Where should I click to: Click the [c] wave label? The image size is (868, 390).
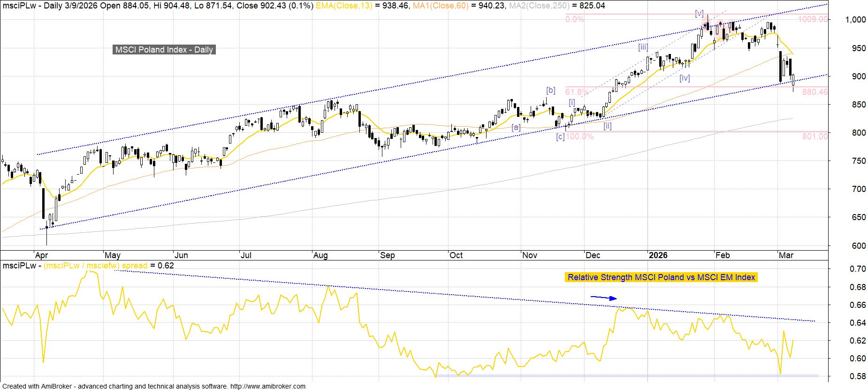560,137
